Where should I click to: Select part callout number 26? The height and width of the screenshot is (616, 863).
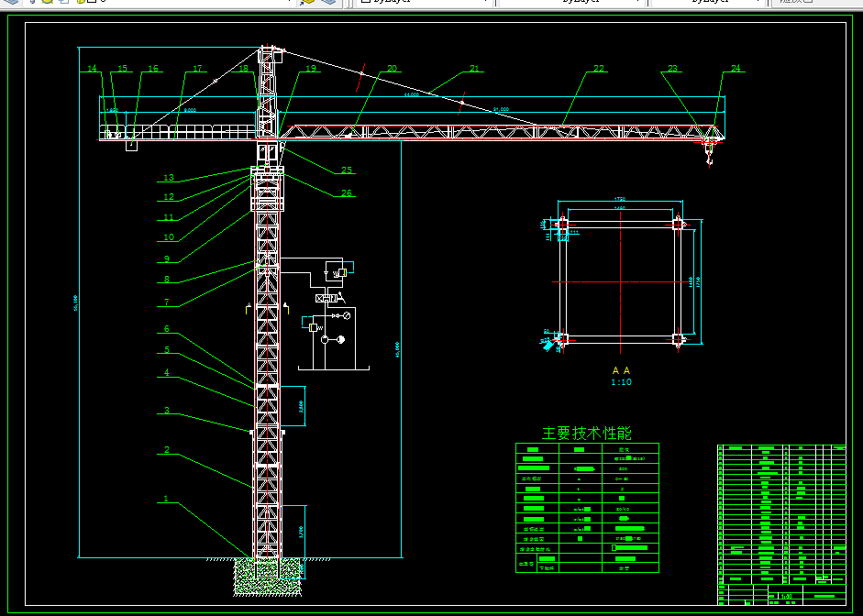coord(346,193)
